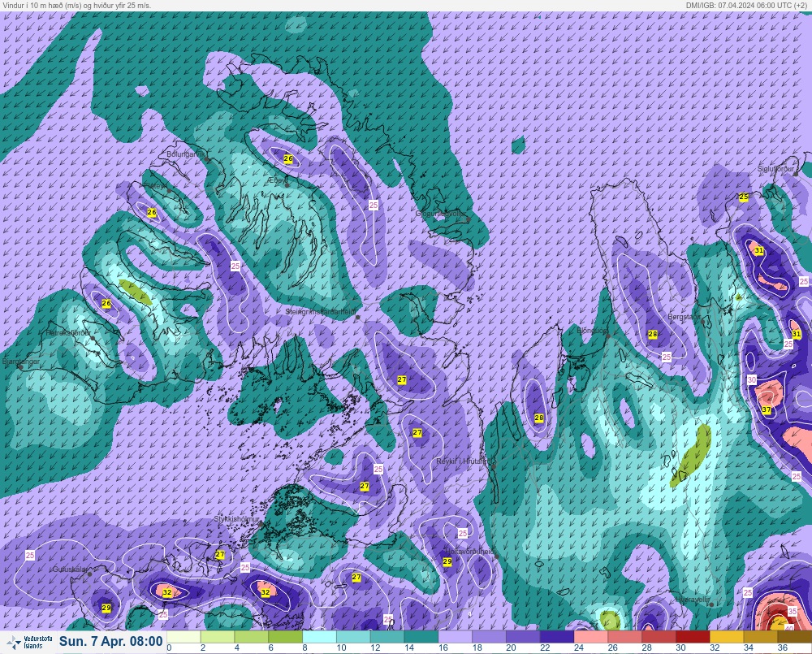Click the Bjargtangar station label
The image size is (812, 654).
21,362
